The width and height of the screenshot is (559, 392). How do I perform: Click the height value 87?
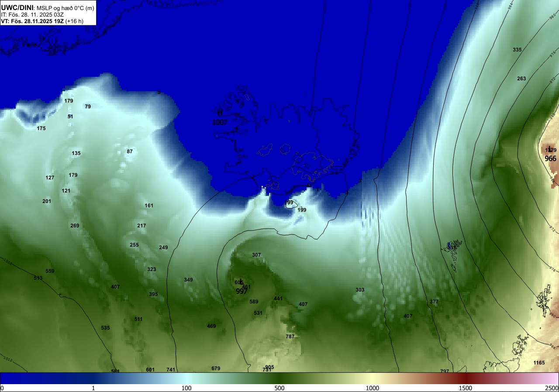(x=130, y=151)
